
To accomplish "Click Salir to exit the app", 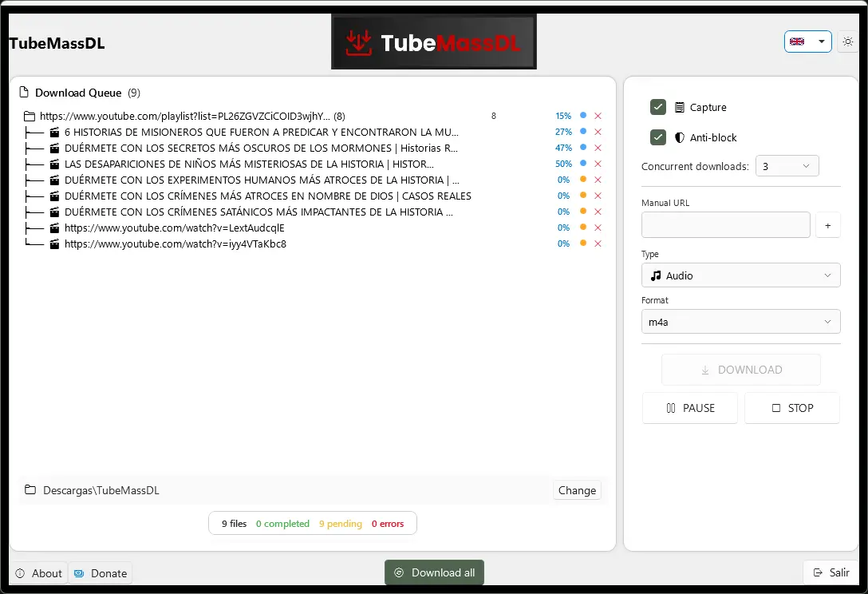I will 831,572.
